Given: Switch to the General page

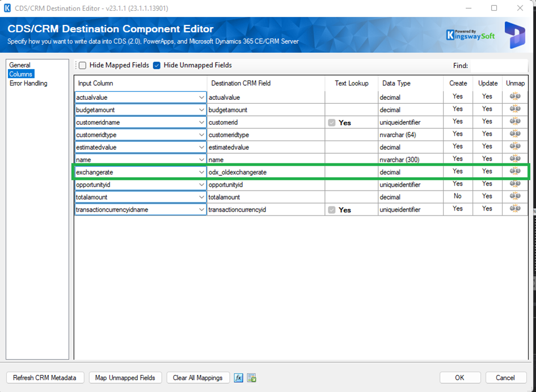Looking at the screenshot, I should (x=20, y=65).
